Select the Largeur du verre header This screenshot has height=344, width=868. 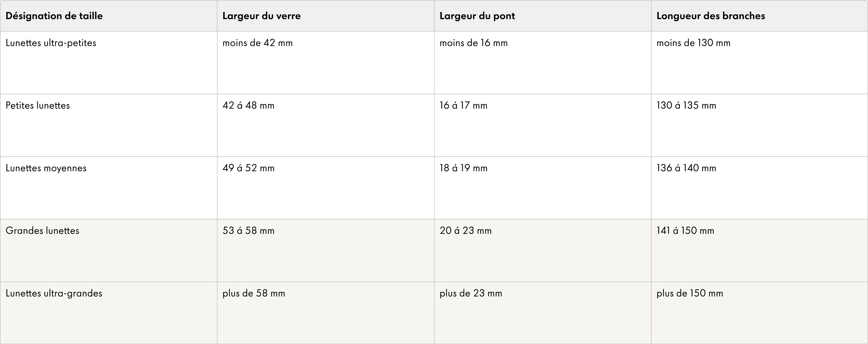coord(261,16)
